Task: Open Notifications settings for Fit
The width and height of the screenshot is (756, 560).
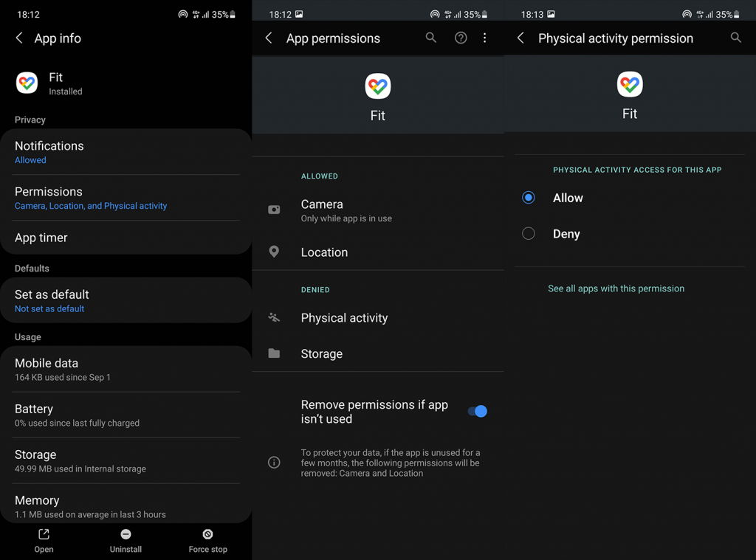Action: 126,152
